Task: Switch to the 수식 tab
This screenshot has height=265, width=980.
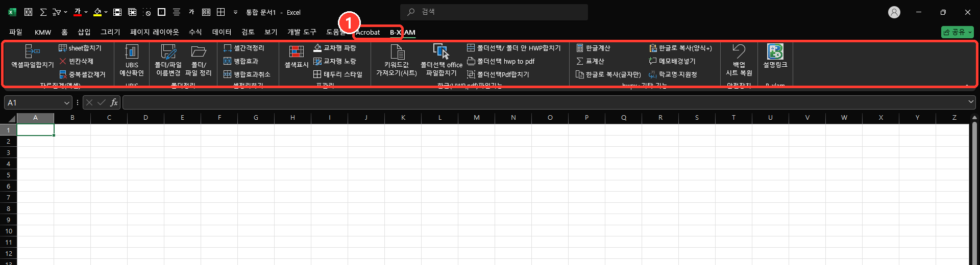Action: 195,32
